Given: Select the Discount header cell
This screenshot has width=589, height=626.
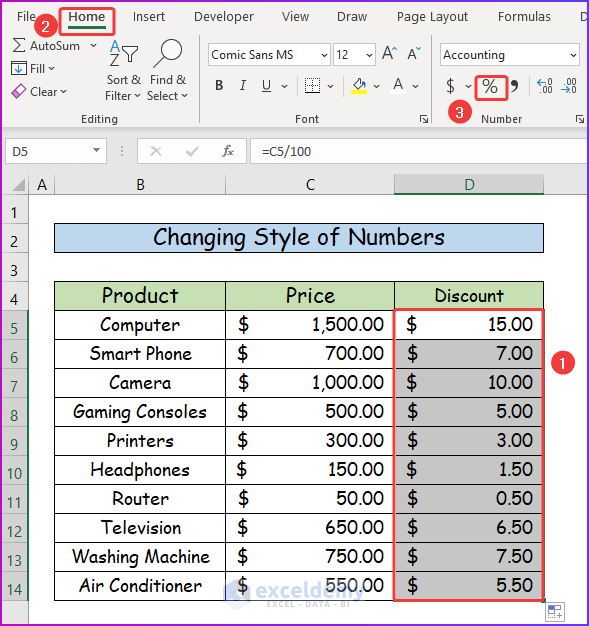Looking at the screenshot, I should coord(469,296).
